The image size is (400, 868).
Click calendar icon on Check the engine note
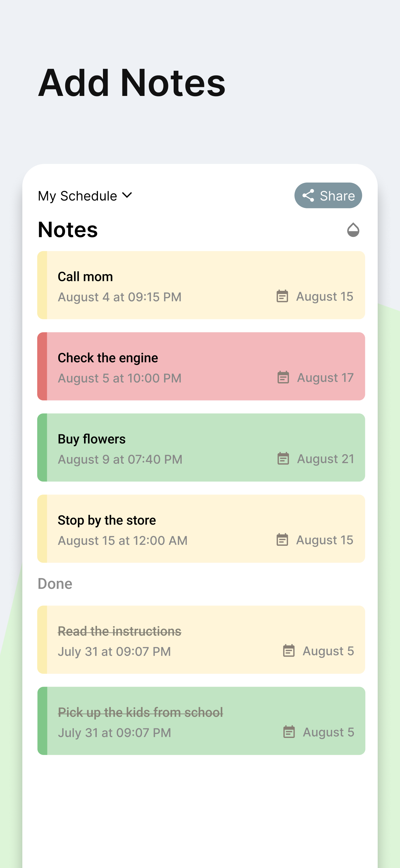click(283, 377)
